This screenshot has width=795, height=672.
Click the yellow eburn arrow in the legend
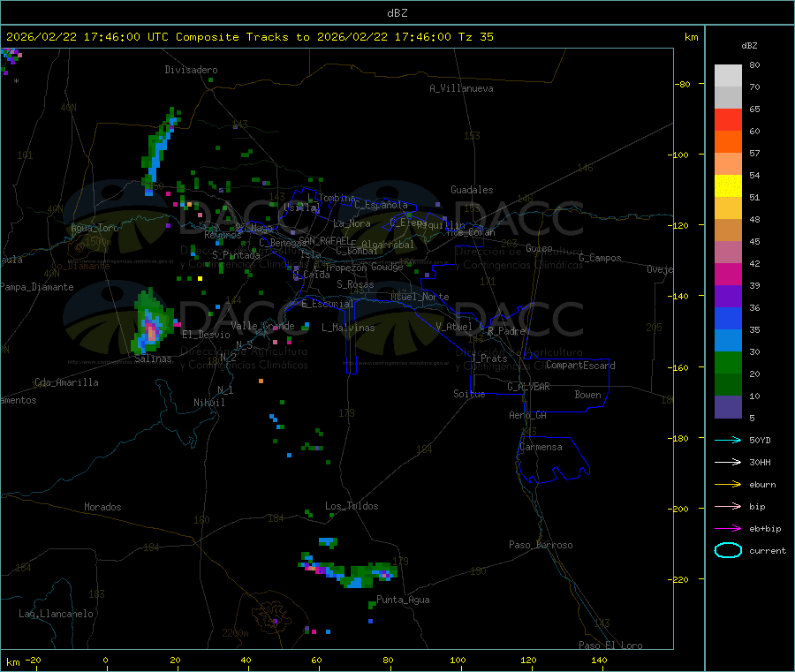click(x=728, y=485)
